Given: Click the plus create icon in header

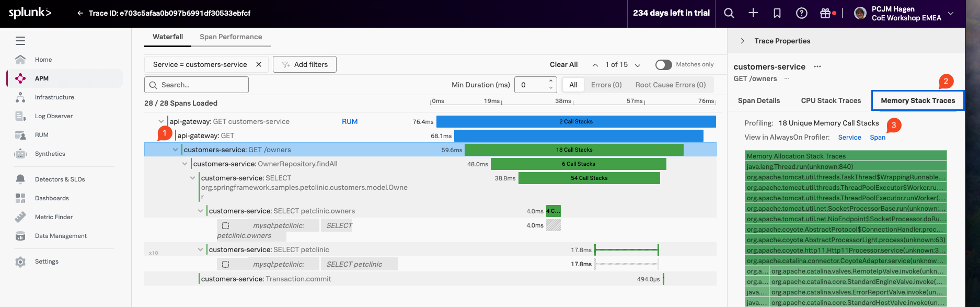Looking at the screenshot, I should click(753, 14).
